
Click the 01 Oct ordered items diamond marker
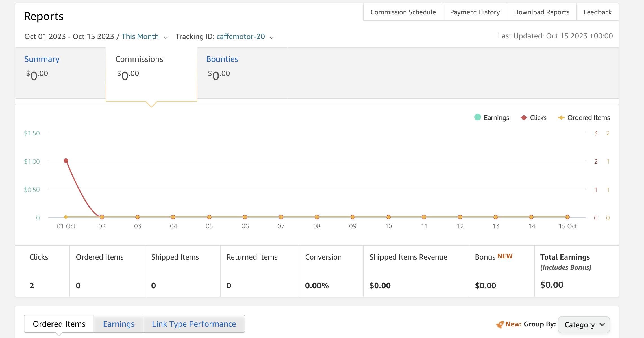[x=66, y=217]
